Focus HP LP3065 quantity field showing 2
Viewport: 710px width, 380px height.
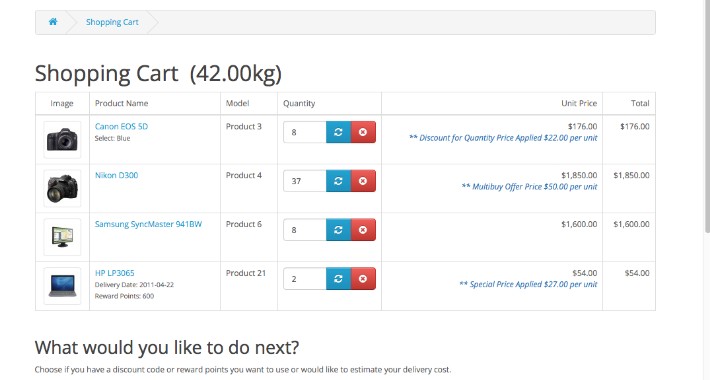tap(305, 279)
